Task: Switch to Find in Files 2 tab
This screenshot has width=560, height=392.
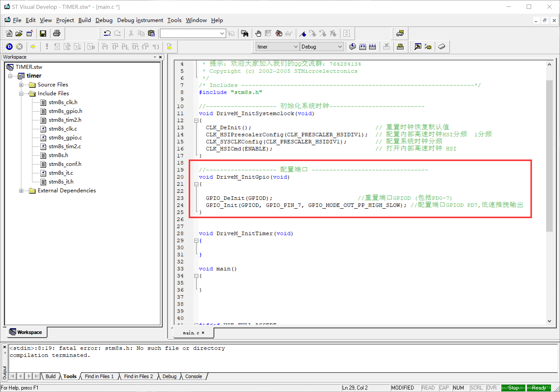Action: (x=139, y=376)
